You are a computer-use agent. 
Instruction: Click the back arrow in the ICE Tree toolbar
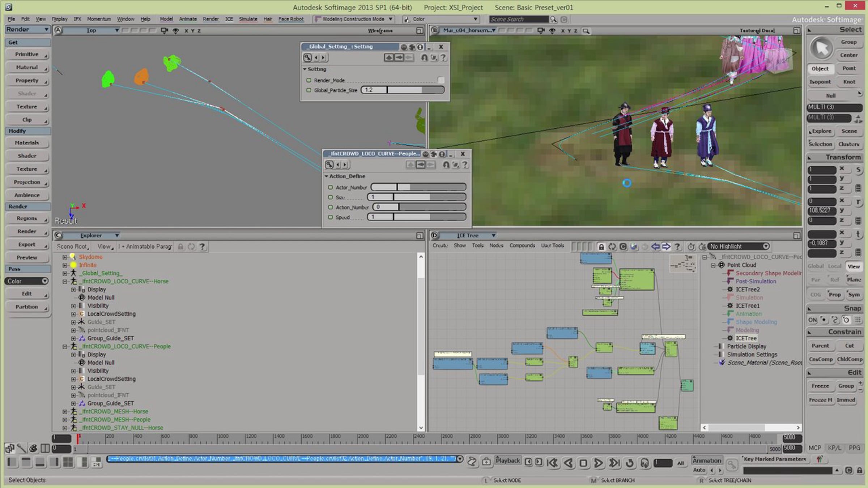tap(655, 247)
